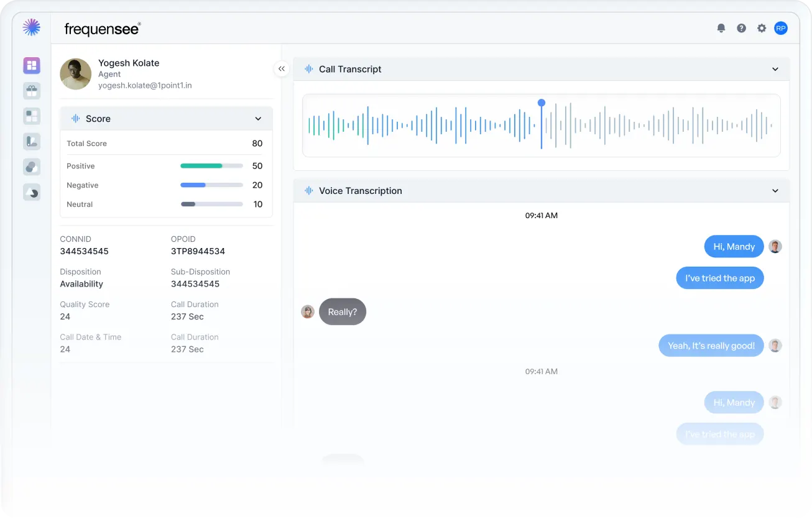Open the help question mark icon
Screen dimensions: 812x519
coord(741,28)
